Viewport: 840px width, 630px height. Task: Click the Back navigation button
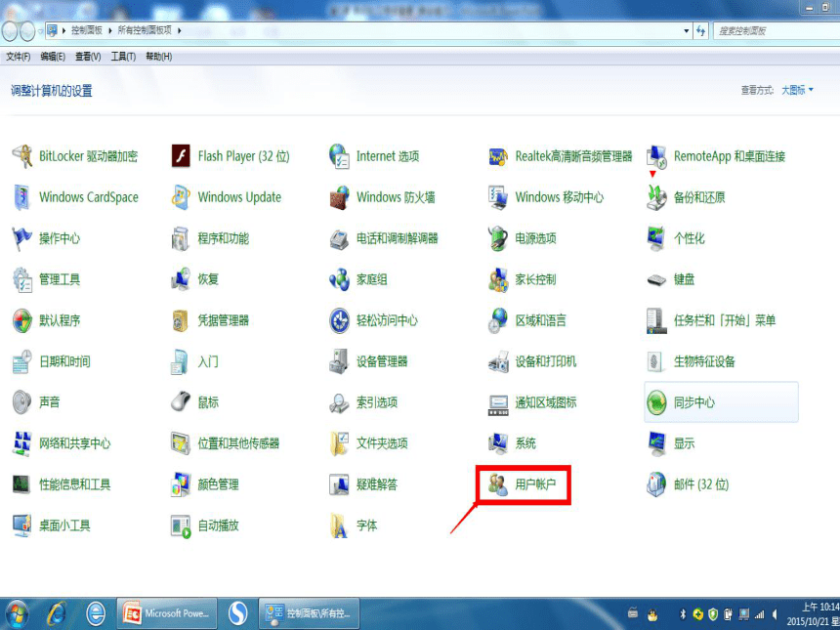10,31
